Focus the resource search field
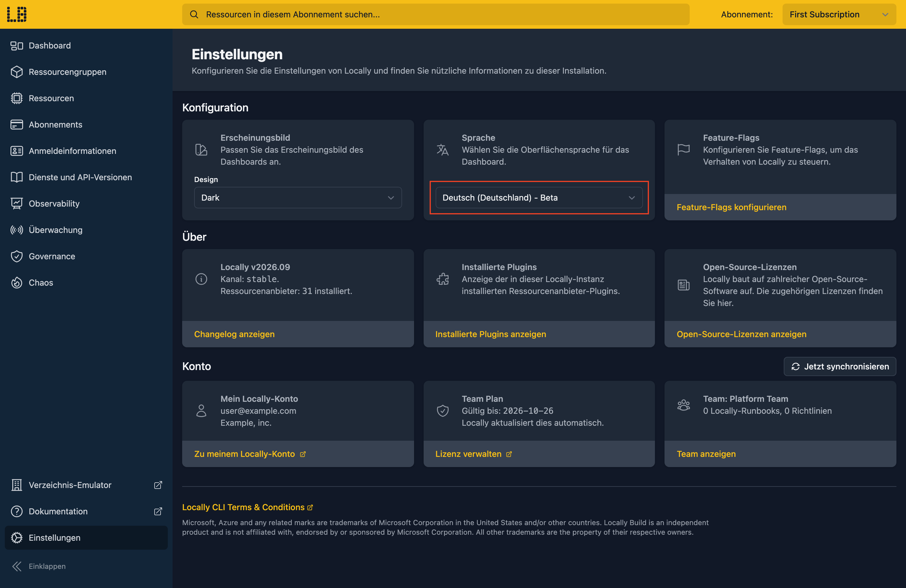 (x=436, y=14)
